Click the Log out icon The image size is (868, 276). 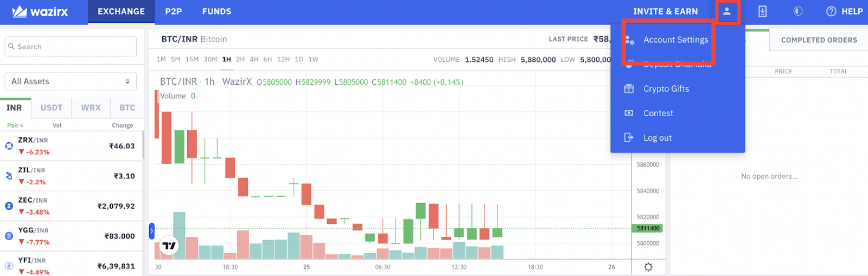pos(629,137)
